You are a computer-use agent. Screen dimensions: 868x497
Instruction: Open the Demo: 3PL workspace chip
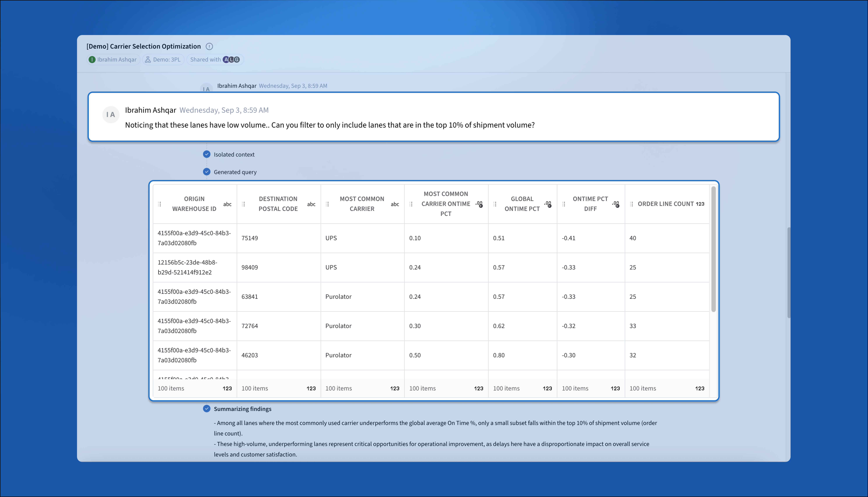coord(163,59)
